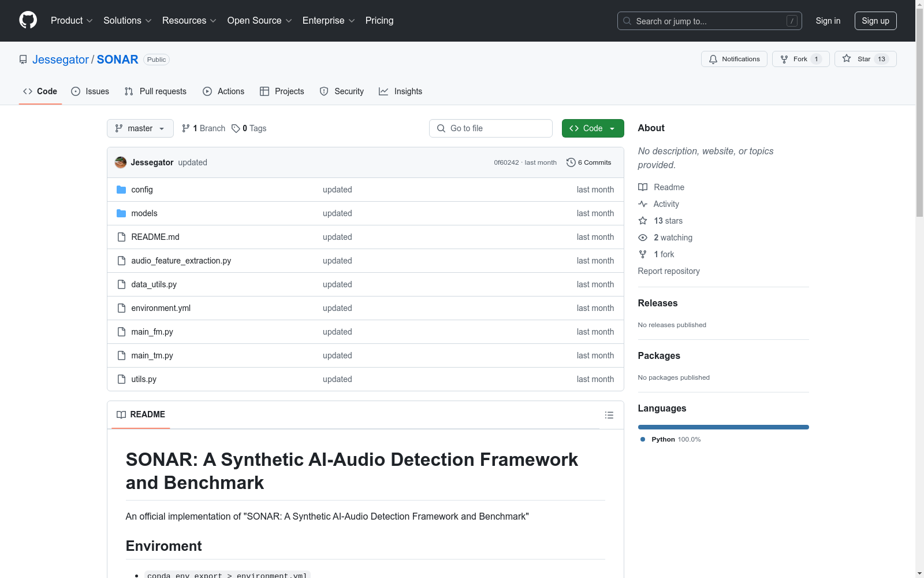Click the star icon beside 13 stars
Viewport: 924px width, 578px height.
(643, 221)
